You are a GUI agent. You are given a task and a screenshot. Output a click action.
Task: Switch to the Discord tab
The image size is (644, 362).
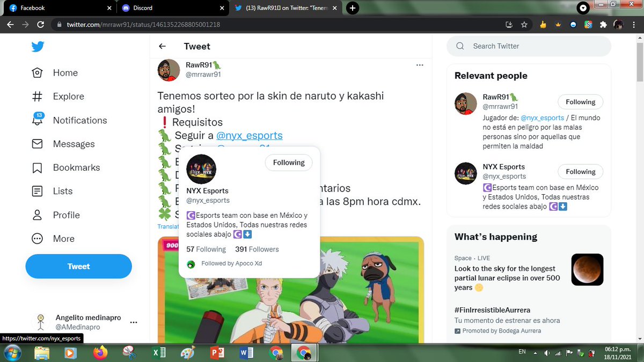(x=172, y=8)
